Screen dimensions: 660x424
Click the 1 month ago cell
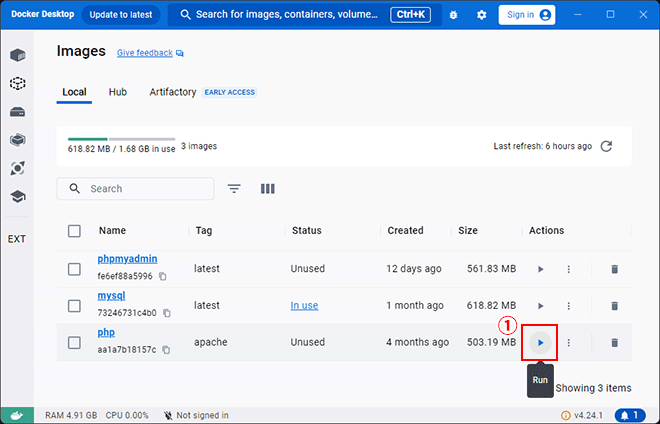click(415, 306)
